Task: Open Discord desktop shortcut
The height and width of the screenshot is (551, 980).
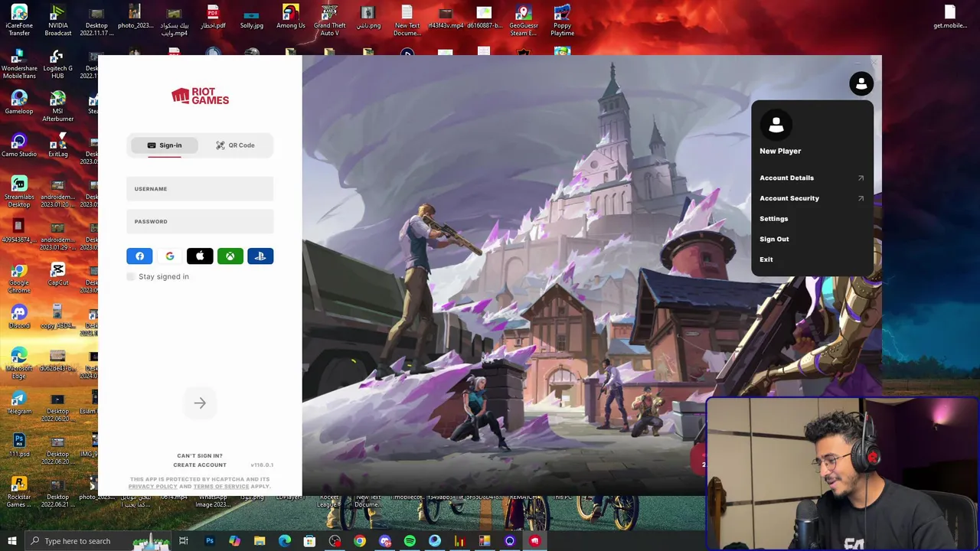Action: 19,317
